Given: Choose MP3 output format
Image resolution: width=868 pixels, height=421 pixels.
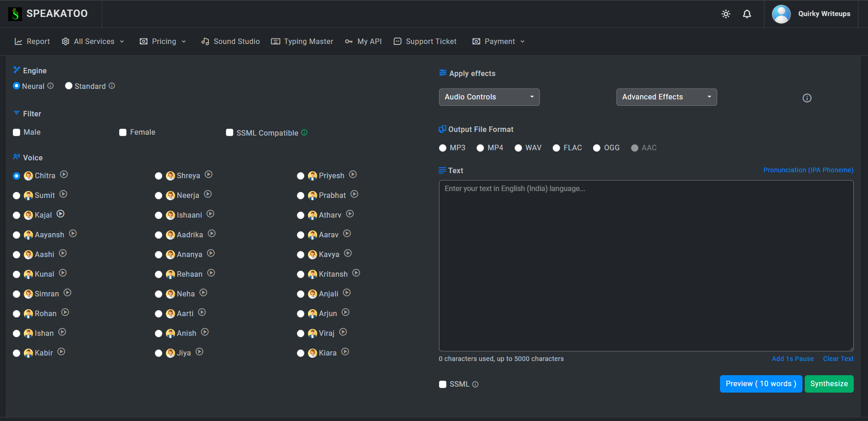Looking at the screenshot, I should point(443,148).
